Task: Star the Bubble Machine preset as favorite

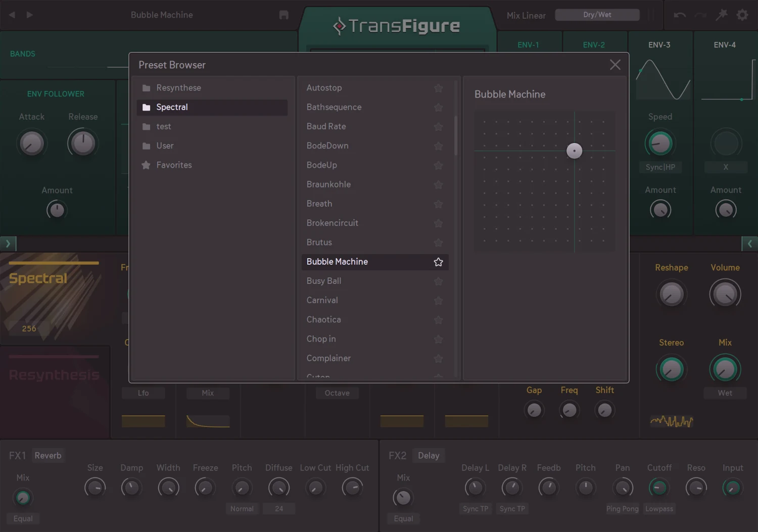Action: tap(438, 262)
